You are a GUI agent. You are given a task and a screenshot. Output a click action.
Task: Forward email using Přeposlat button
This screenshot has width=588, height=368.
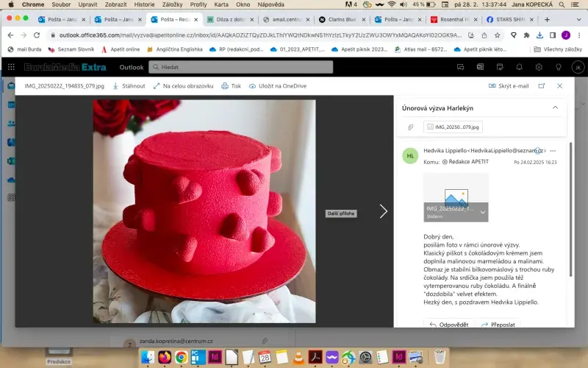click(x=496, y=324)
